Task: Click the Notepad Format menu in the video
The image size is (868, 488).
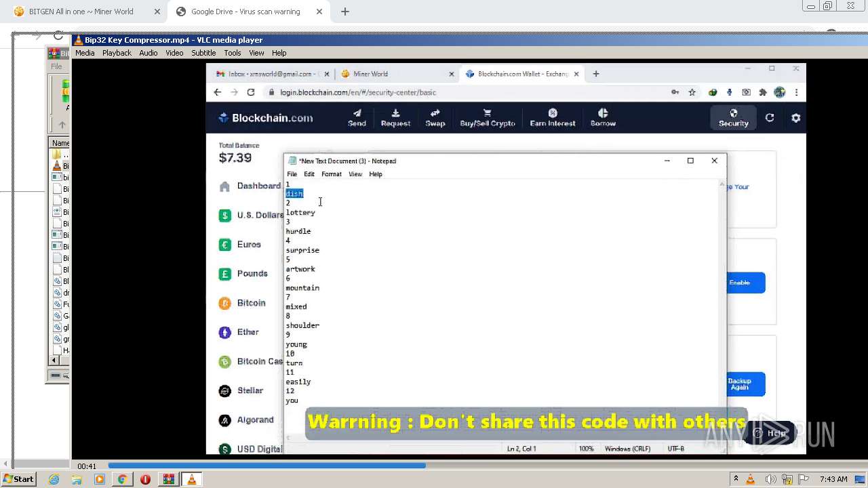Action: coord(332,174)
